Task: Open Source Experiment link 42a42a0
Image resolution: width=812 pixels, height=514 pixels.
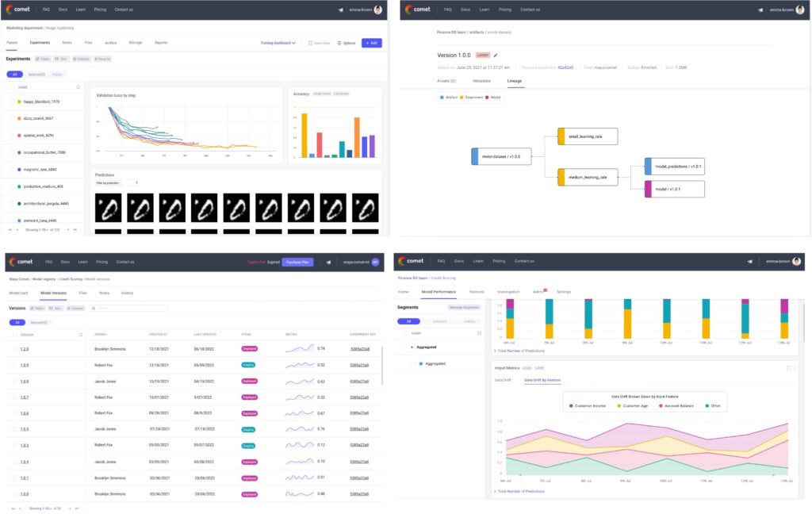Action: 565,68
